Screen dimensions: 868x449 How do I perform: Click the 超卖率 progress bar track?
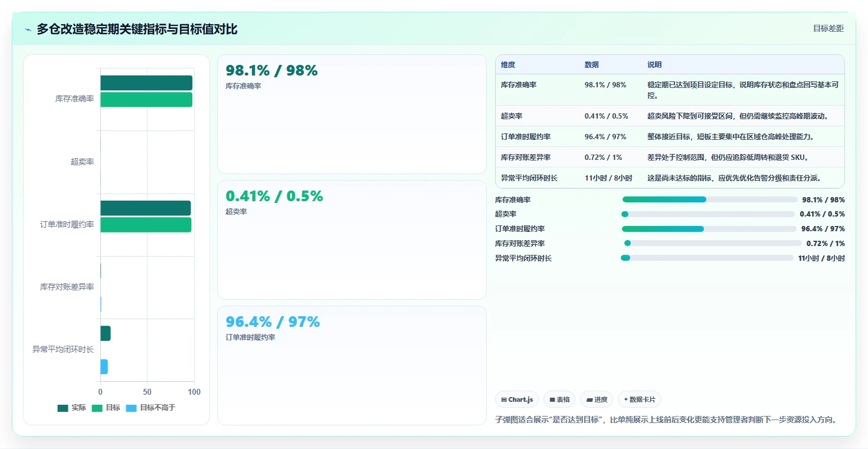pyautogui.click(x=708, y=214)
